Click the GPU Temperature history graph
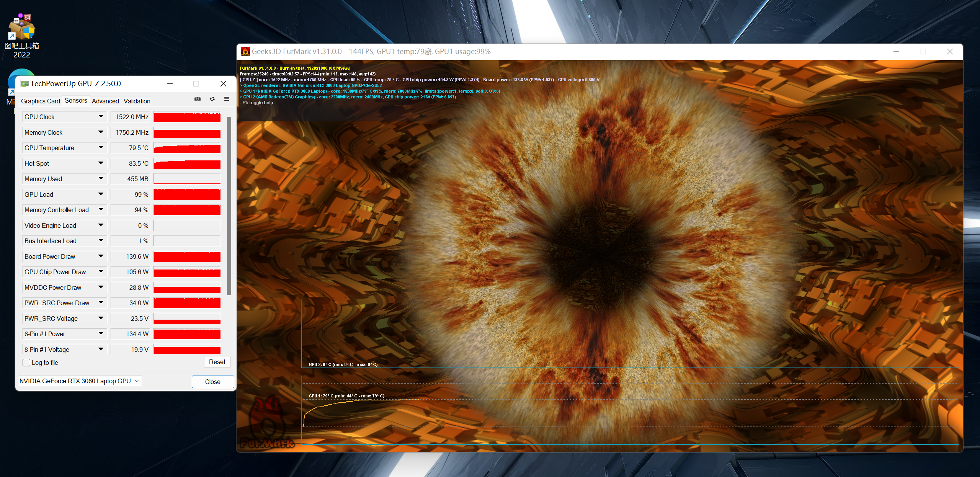 187,148
